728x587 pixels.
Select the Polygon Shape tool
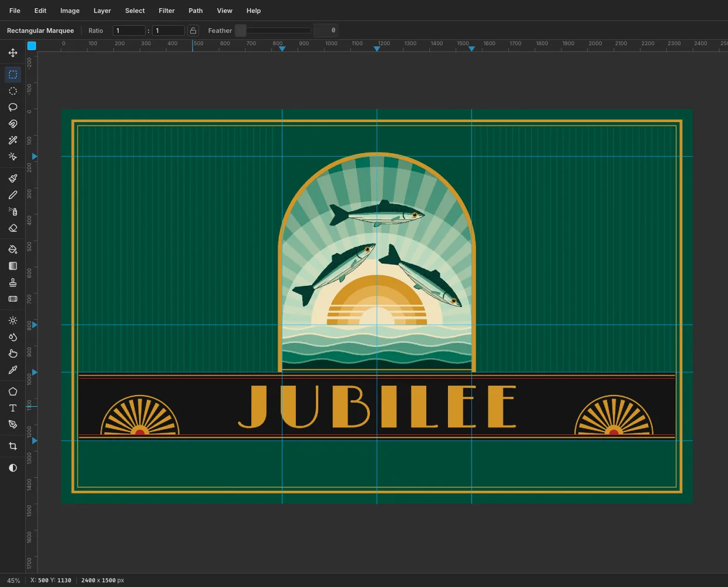click(13, 392)
